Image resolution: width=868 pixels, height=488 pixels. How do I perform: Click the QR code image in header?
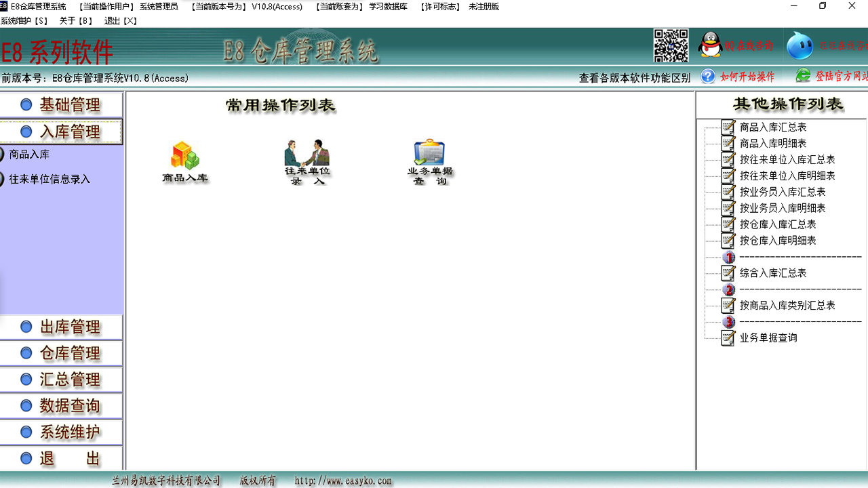(671, 45)
